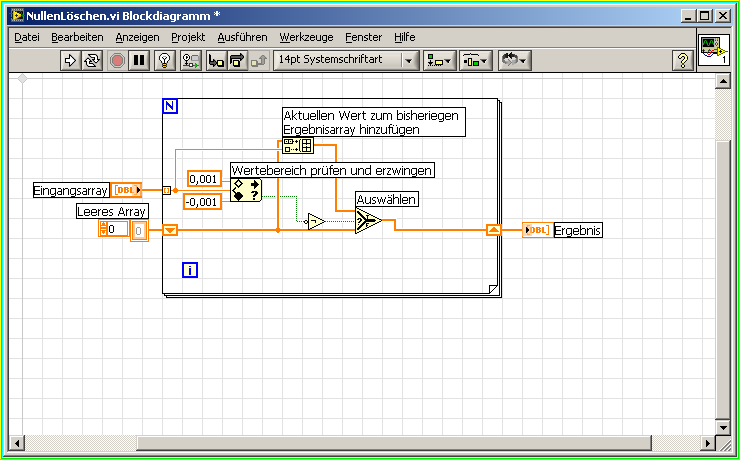Select the In Range and Coerce node
The width and height of the screenshot is (740, 460).
click(246, 190)
